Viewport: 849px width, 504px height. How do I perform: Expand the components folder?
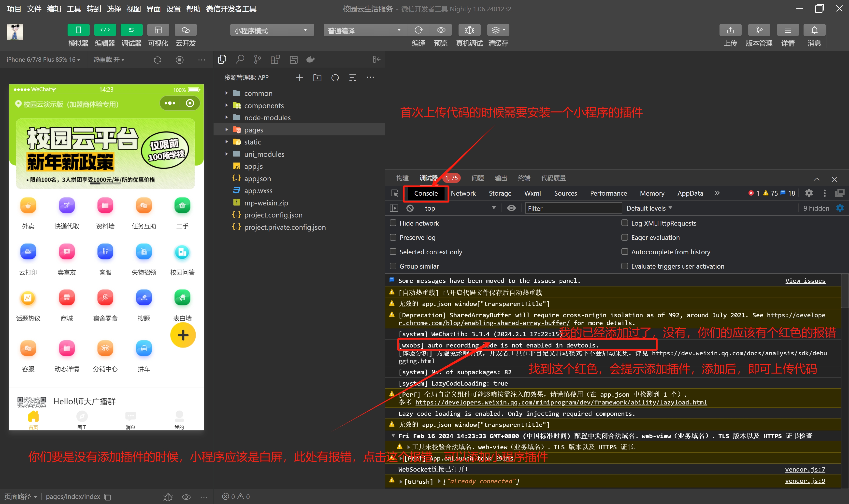[x=227, y=105]
